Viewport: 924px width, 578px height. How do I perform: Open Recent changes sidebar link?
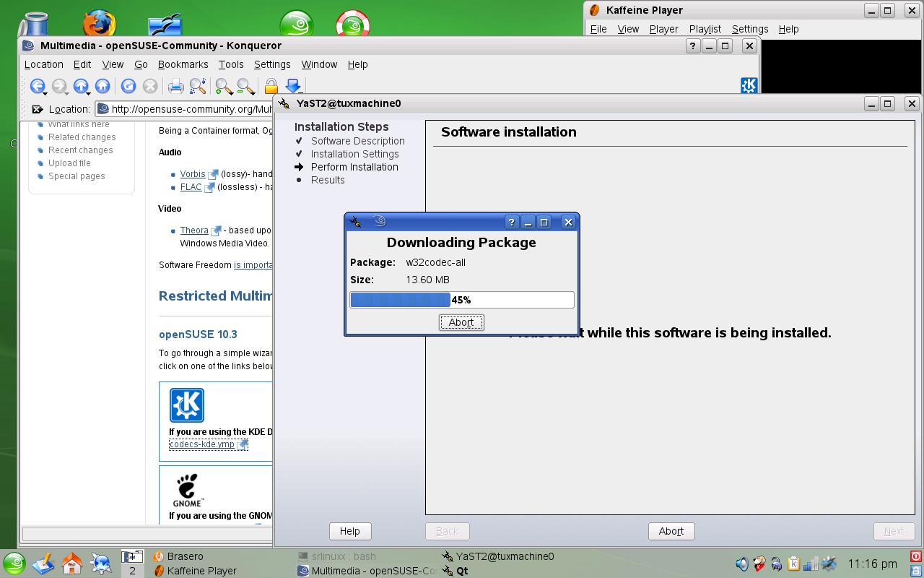[x=80, y=150]
